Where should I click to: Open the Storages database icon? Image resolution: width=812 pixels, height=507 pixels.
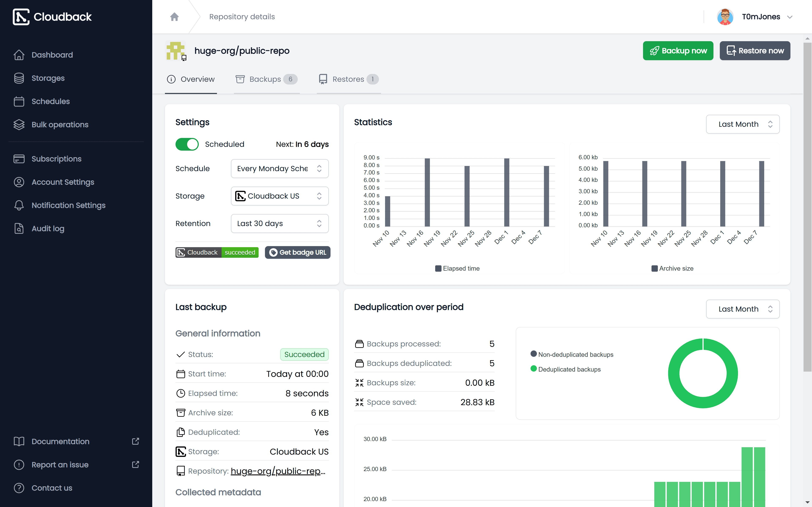(19, 78)
